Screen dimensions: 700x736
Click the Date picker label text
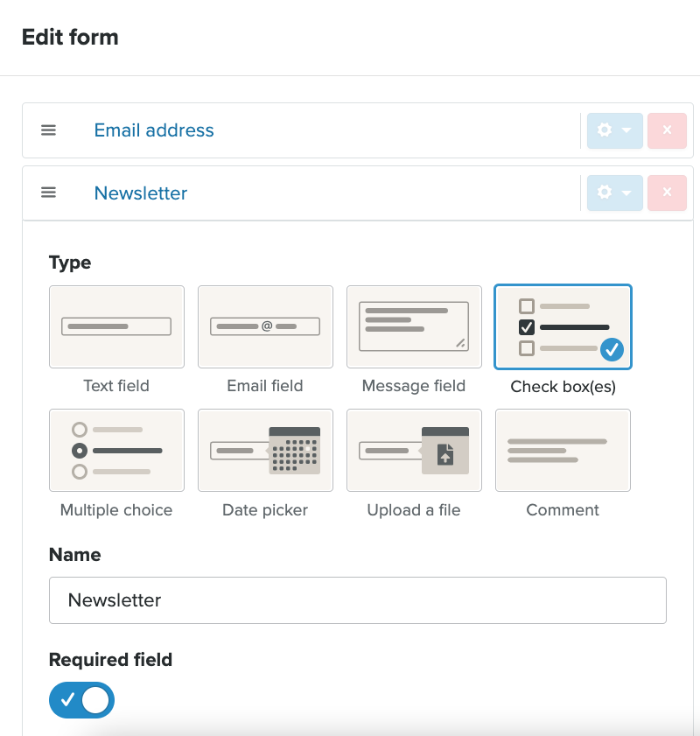(x=265, y=510)
